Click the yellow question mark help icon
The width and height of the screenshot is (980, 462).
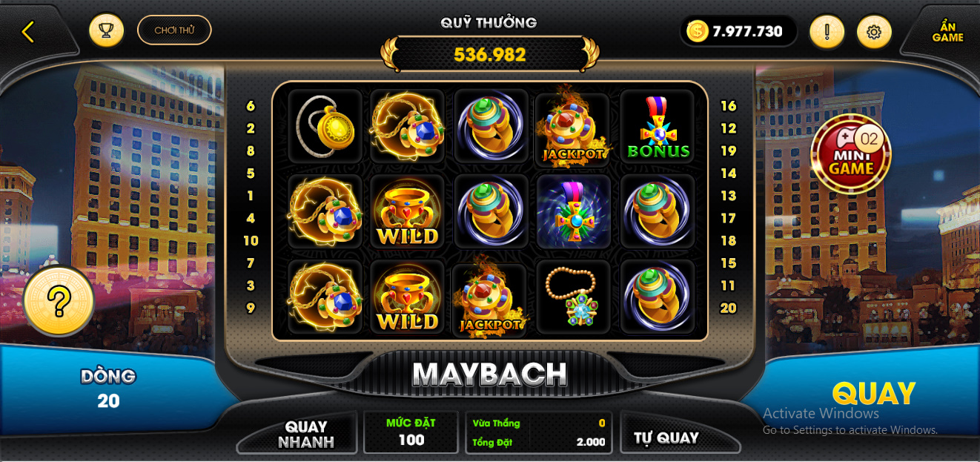coord(59,301)
